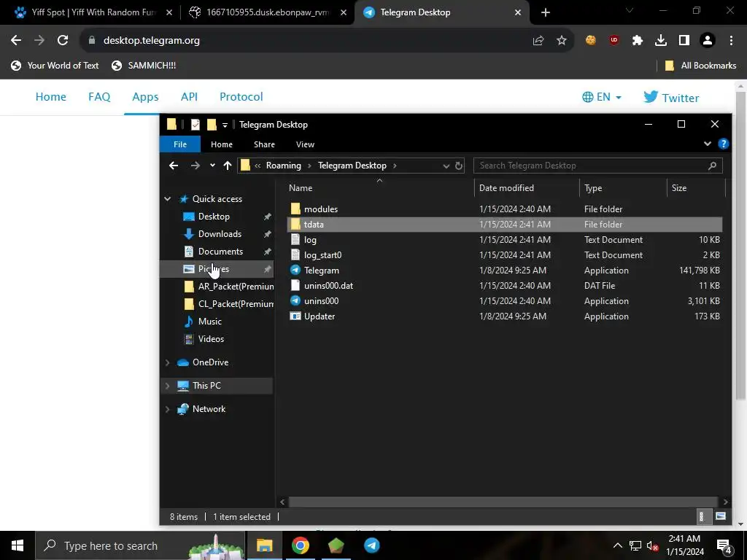Screen dimensions: 747x560
Task: Expand the Network tree node
Action: pos(168,409)
